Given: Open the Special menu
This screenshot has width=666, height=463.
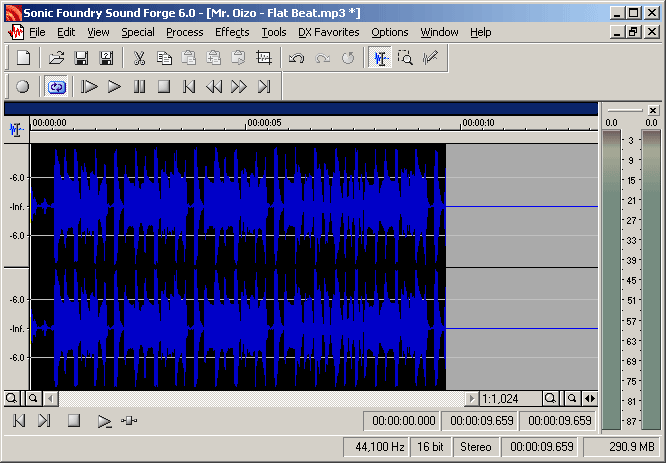Looking at the screenshot, I should pyautogui.click(x=138, y=32).
